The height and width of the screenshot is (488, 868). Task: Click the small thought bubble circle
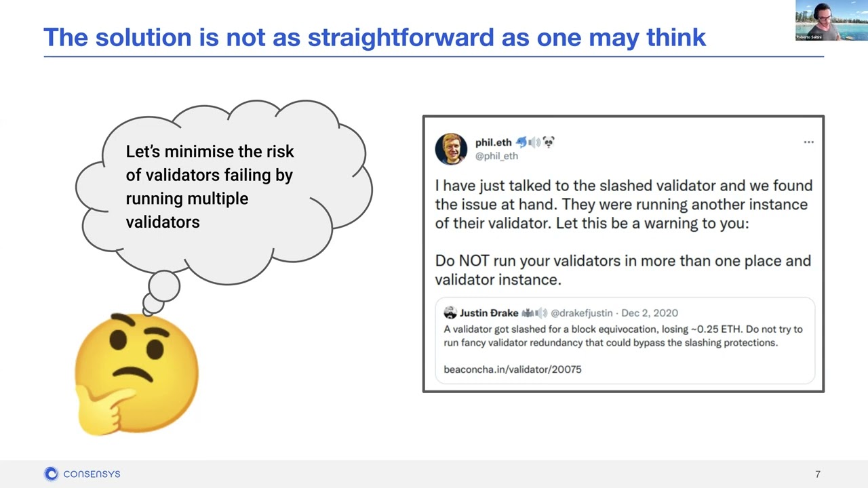163,286
